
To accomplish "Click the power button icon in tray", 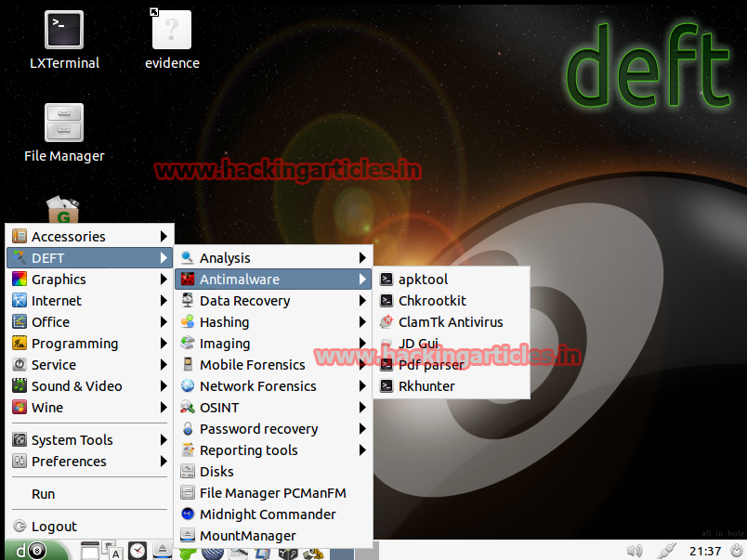I will [737, 551].
